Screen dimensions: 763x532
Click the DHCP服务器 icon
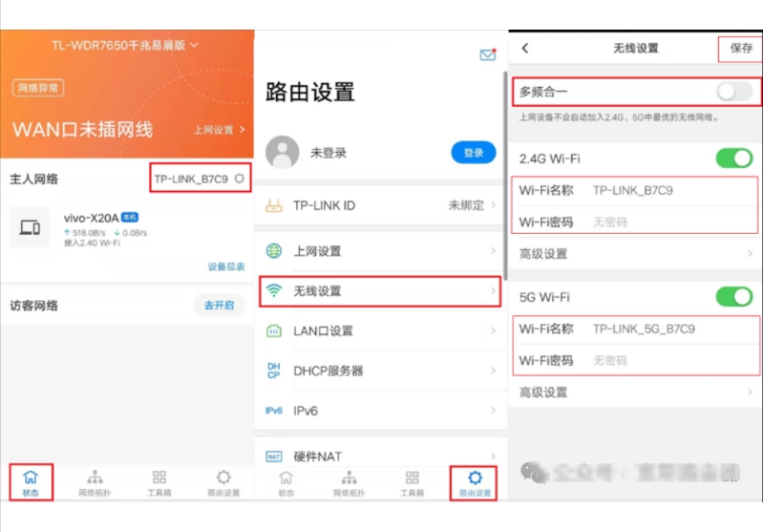tap(273, 371)
